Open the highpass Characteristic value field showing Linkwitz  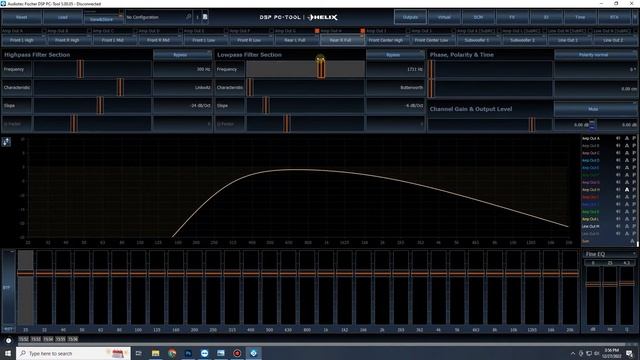[x=182, y=88]
